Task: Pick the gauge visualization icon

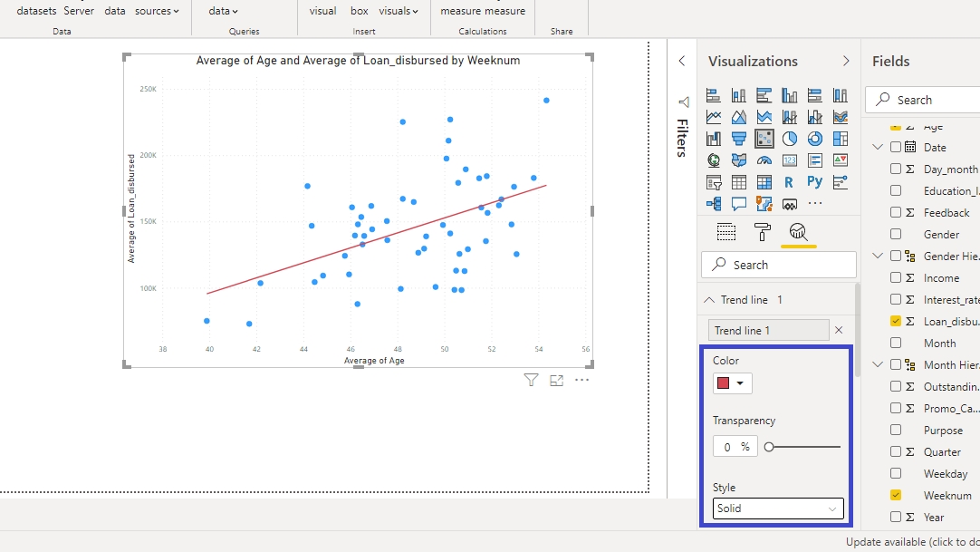Action: pyautogui.click(x=764, y=160)
